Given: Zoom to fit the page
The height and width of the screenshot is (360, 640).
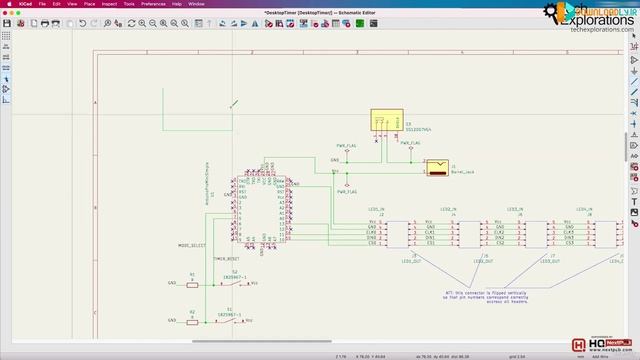Looking at the screenshot, I should point(163,24).
